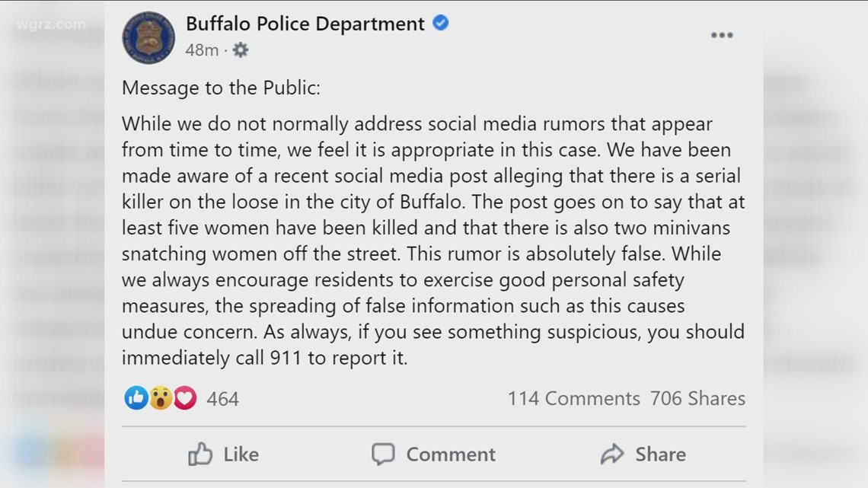Click the verified blue checkmark badge
The width and height of the screenshot is (868, 488).
click(x=440, y=24)
